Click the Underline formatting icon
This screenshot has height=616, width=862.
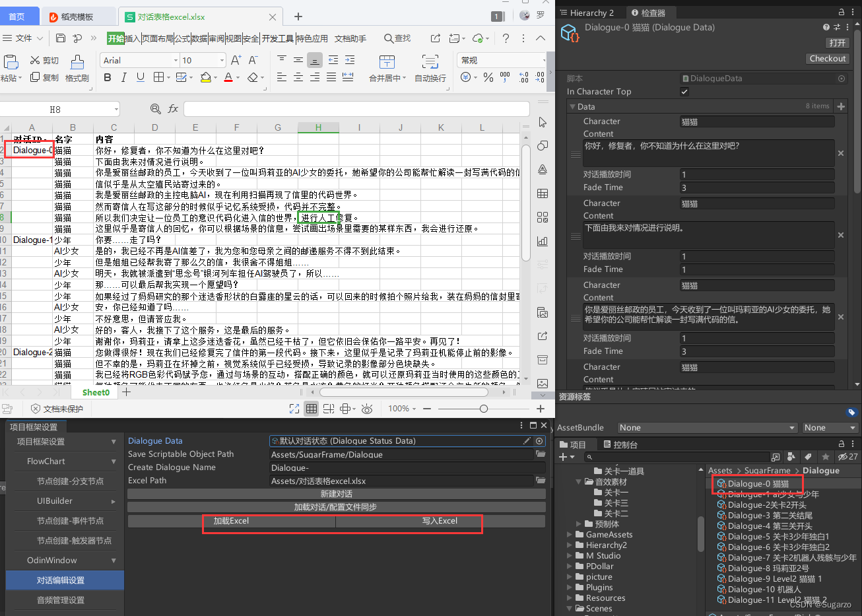140,77
